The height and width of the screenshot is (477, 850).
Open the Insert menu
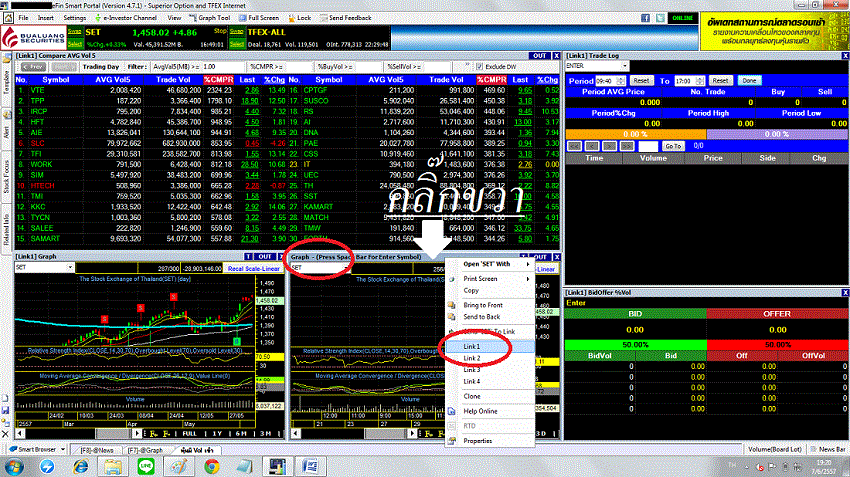46,18
